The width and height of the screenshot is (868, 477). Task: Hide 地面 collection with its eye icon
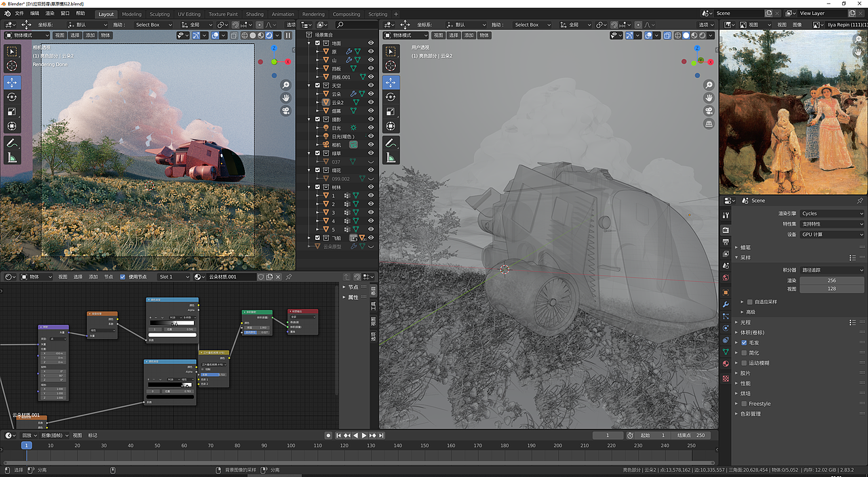(371, 43)
